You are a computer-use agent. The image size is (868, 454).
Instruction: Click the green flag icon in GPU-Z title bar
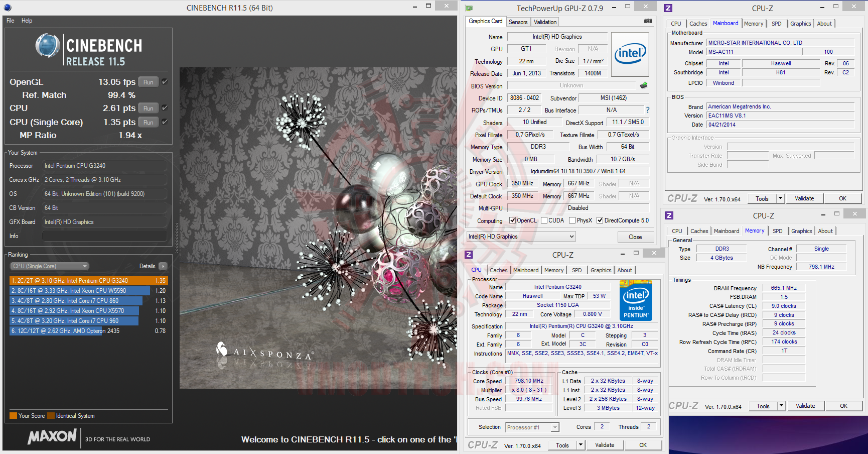tap(469, 8)
